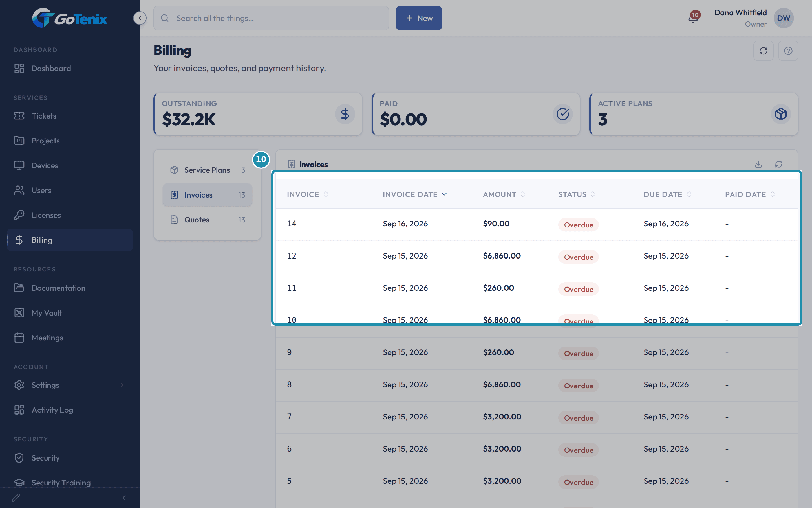Expand the Settings submenu chevron
812x508 pixels.
[122, 385]
